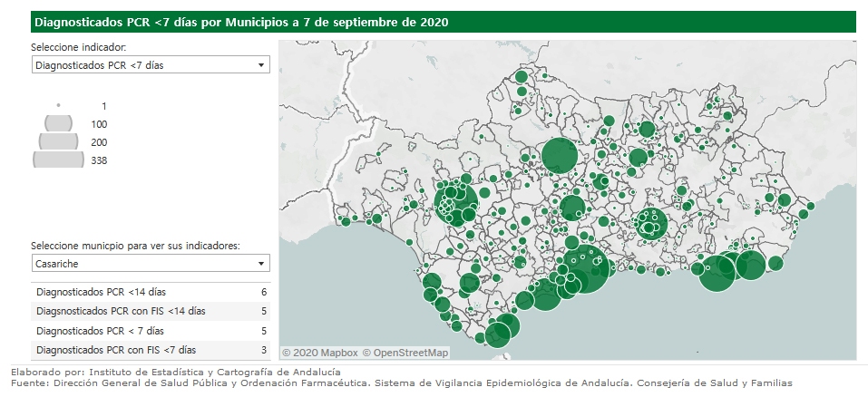Click the largest bubble on the central south coast
The image size is (868, 397).
[585, 270]
